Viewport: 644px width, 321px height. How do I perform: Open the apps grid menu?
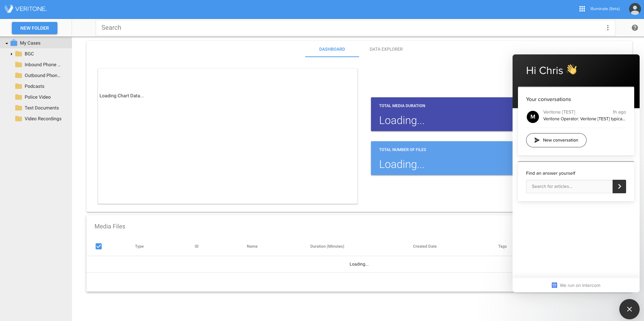pyautogui.click(x=582, y=8)
